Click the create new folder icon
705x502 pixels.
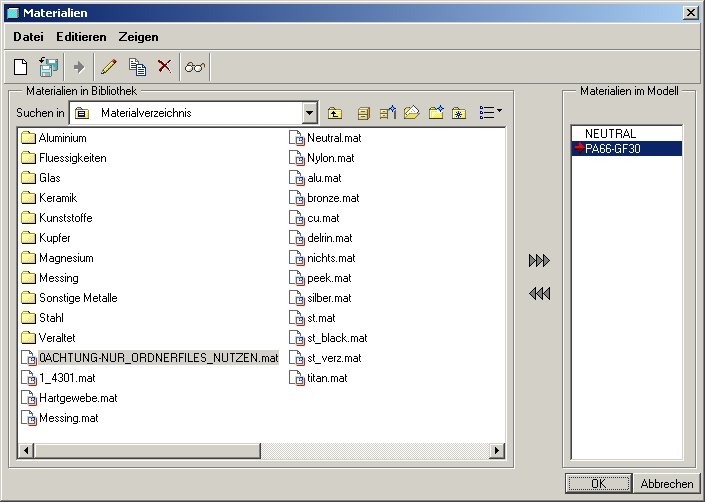(436, 112)
